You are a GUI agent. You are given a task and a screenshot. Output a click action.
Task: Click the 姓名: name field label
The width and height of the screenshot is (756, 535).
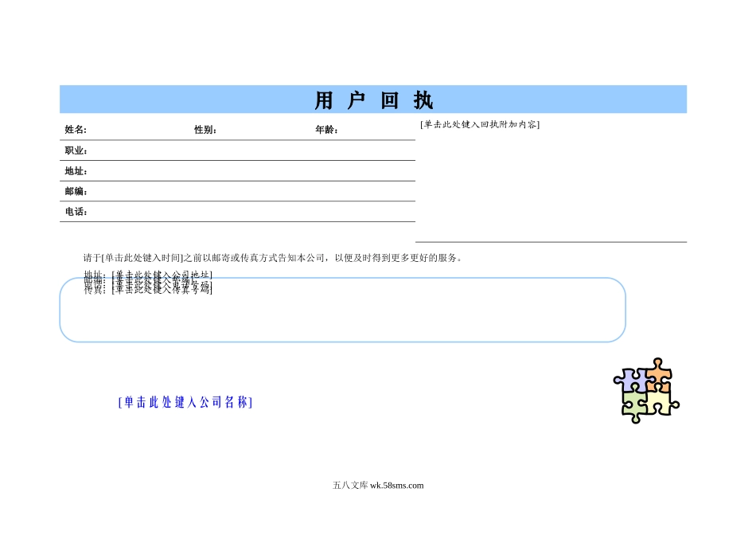[76, 129]
